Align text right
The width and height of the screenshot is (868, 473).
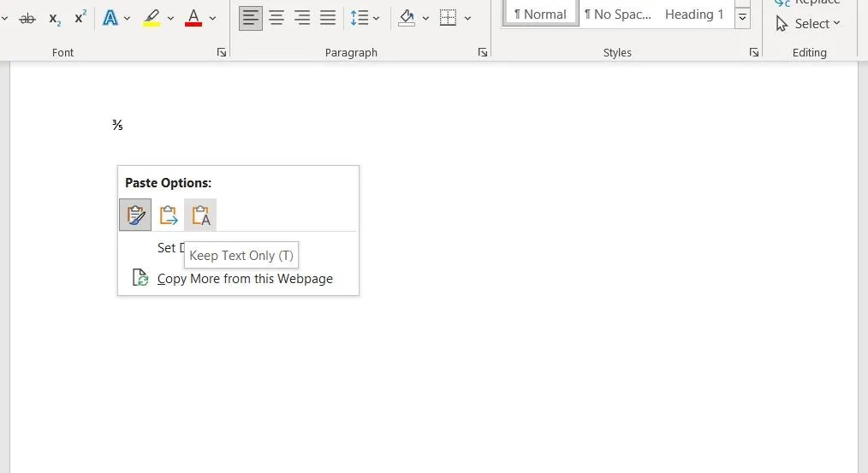[x=301, y=18]
